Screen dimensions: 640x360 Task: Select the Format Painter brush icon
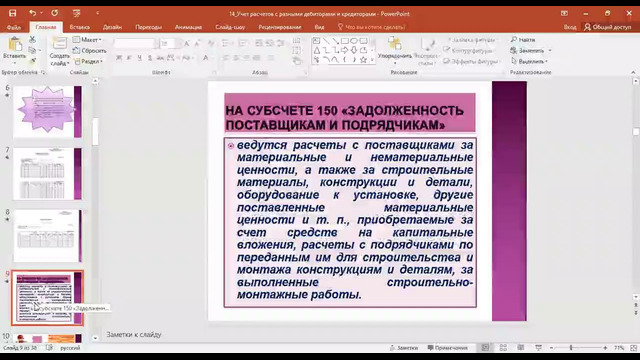coord(32,61)
